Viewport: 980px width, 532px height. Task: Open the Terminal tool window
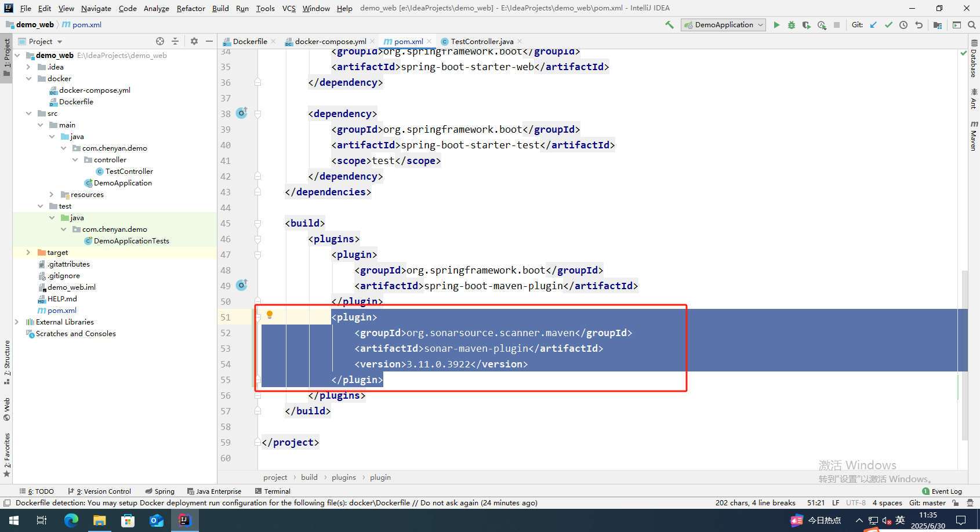pyautogui.click(x=273, y=491)
